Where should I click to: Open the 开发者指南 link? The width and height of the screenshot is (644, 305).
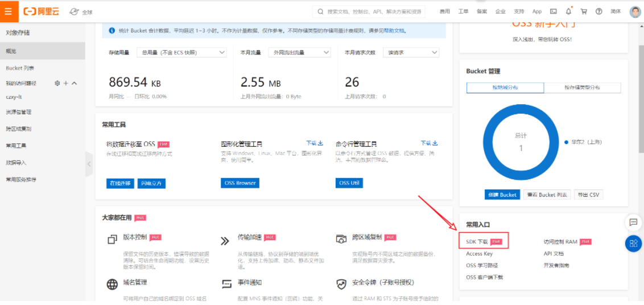pyautogui.click(x=556, y=266)
